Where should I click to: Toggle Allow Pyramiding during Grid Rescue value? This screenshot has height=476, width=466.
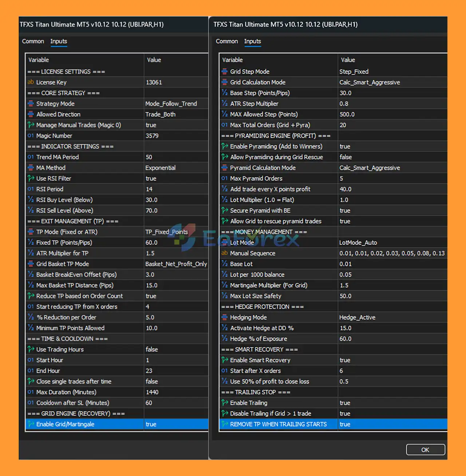click(345, 157)
